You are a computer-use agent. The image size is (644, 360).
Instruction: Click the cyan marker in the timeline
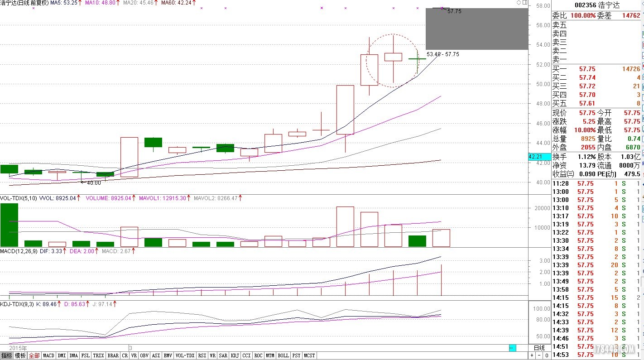[513, 348]
